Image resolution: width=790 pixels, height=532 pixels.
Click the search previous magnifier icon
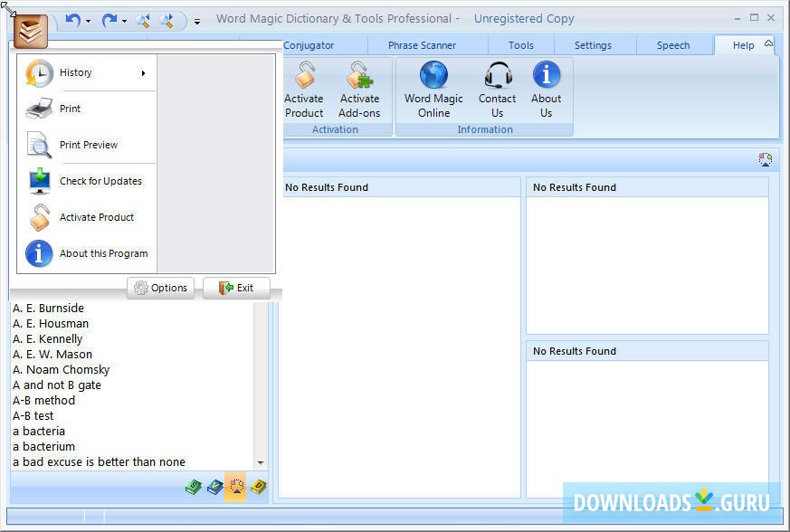[x=143, y=21]
